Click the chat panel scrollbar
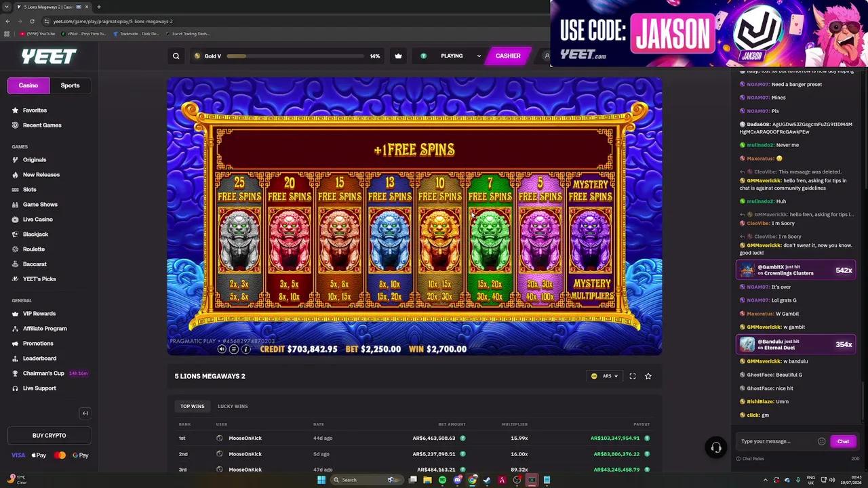This screenshot has width=868, height=488. tap(863, 400)
